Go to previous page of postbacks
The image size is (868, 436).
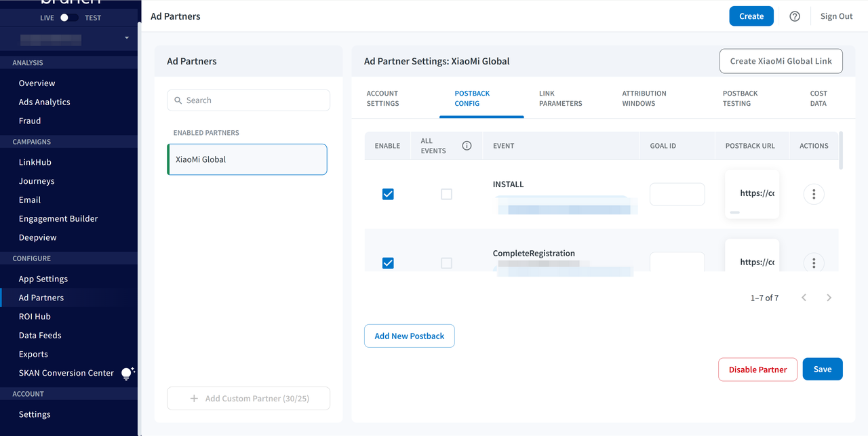[x=804, y=298]
